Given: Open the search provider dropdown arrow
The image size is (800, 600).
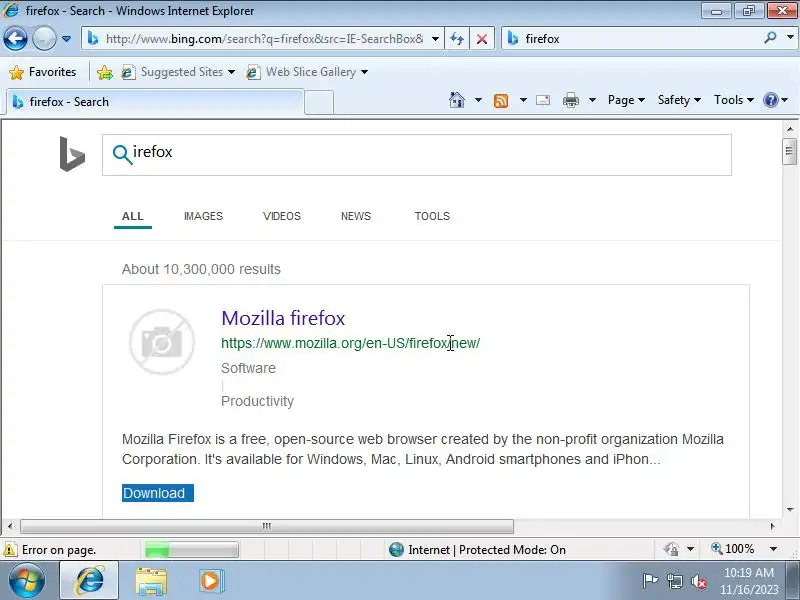Looking at the screenshot, I should [790, 38].
